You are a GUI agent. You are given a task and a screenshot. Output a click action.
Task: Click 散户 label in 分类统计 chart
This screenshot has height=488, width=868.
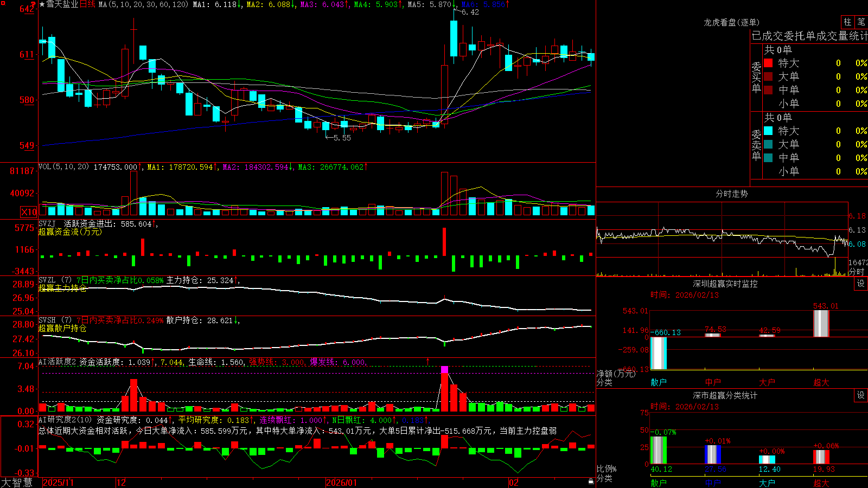tap(659, 483)
